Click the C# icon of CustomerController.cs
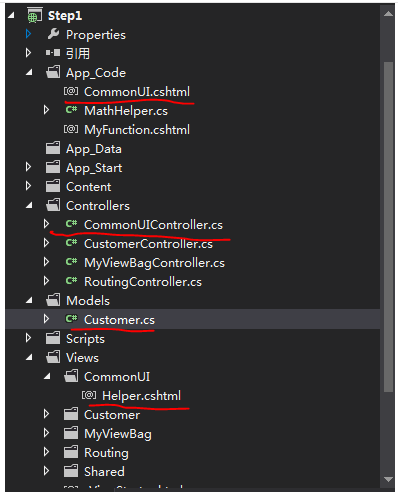 pyautogui.click(x=71, y=243)
